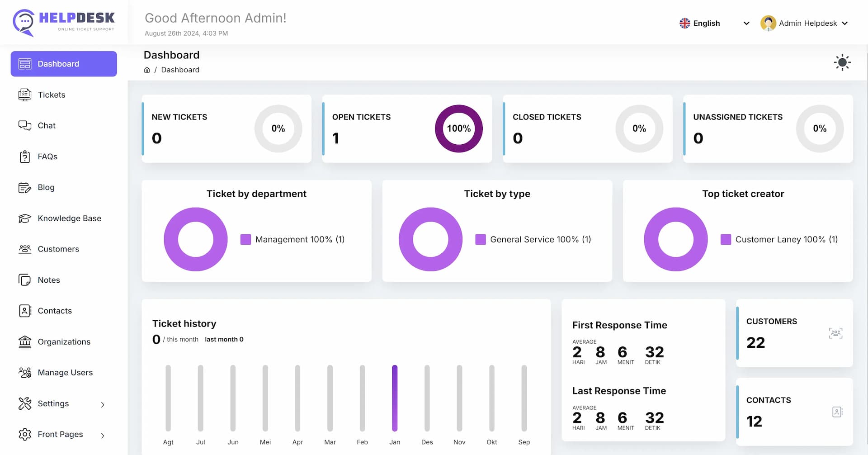868x455 pixels.
Task: Click the Notes sticky icon
Action: click(x=25, y=280)
